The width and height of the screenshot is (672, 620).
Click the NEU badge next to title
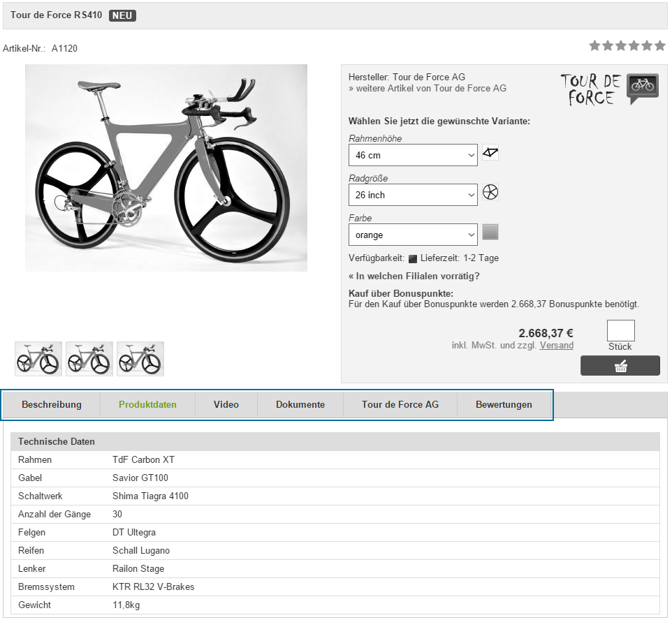click(x=122, y=15)
